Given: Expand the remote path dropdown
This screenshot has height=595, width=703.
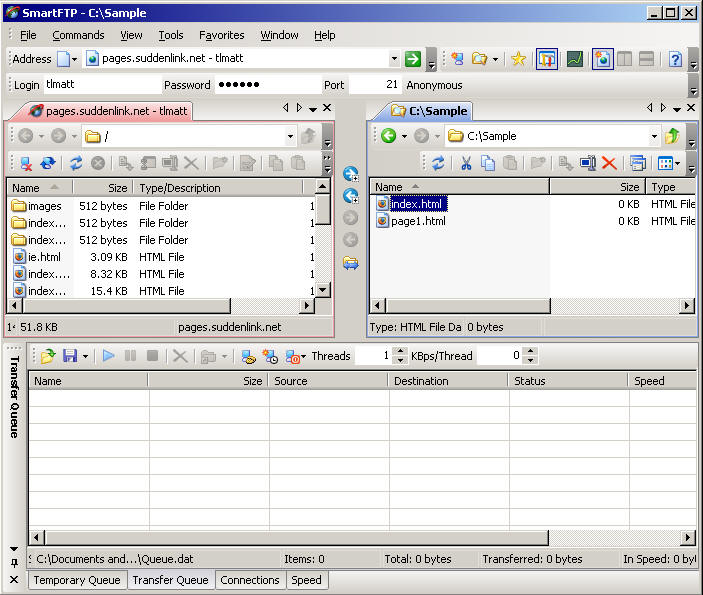Looking at the screenshot, I should pyautogui.click(x=291, y=136).
